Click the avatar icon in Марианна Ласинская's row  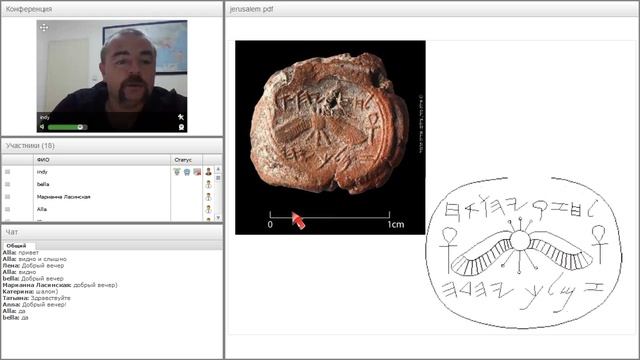tap(208, 197)
